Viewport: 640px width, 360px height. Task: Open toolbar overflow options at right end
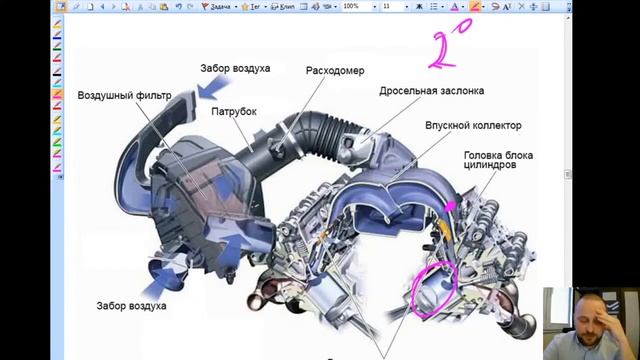(x=569, y=7)
